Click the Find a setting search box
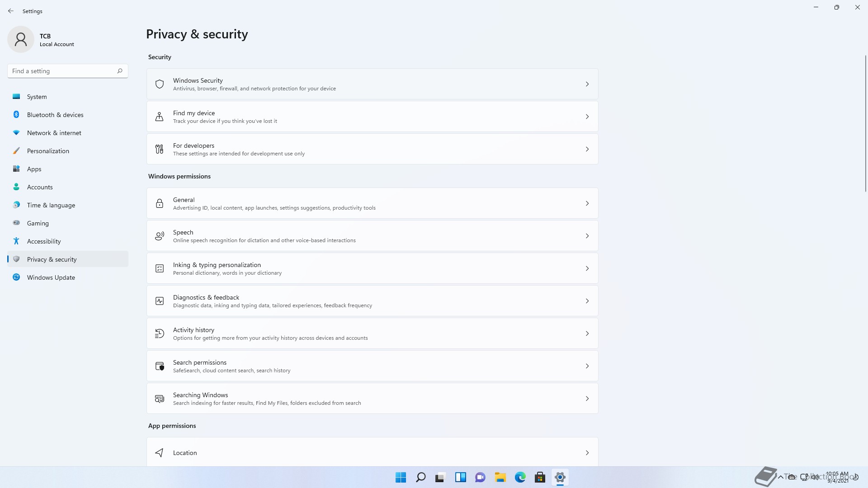This screenshot has width=868, height=488. coord(63,71)
